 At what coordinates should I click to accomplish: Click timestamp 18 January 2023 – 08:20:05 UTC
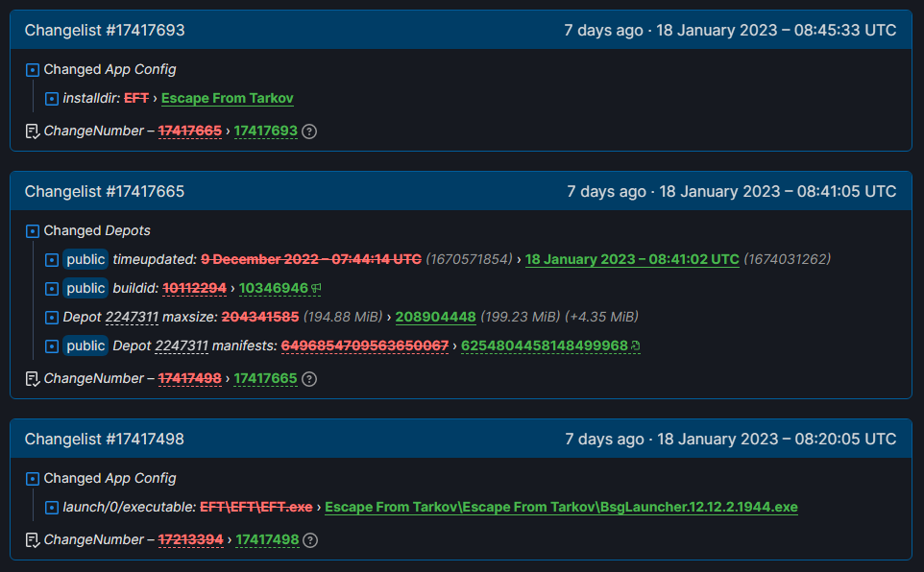(x=777, y=439)
